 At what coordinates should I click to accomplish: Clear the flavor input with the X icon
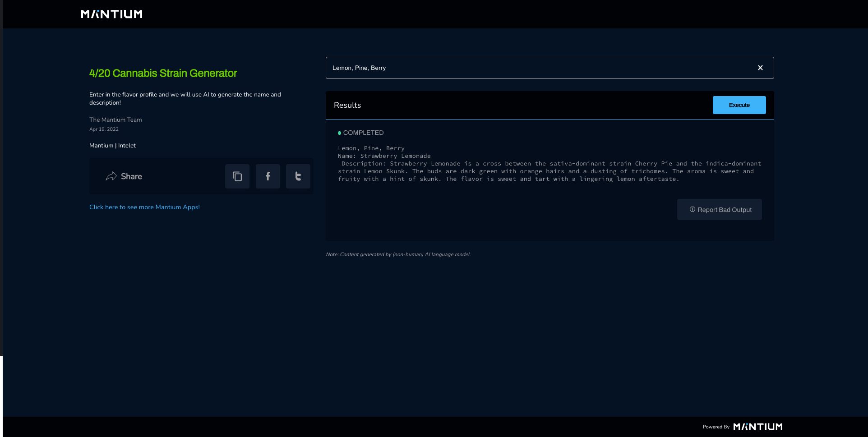tap(760, 68)
